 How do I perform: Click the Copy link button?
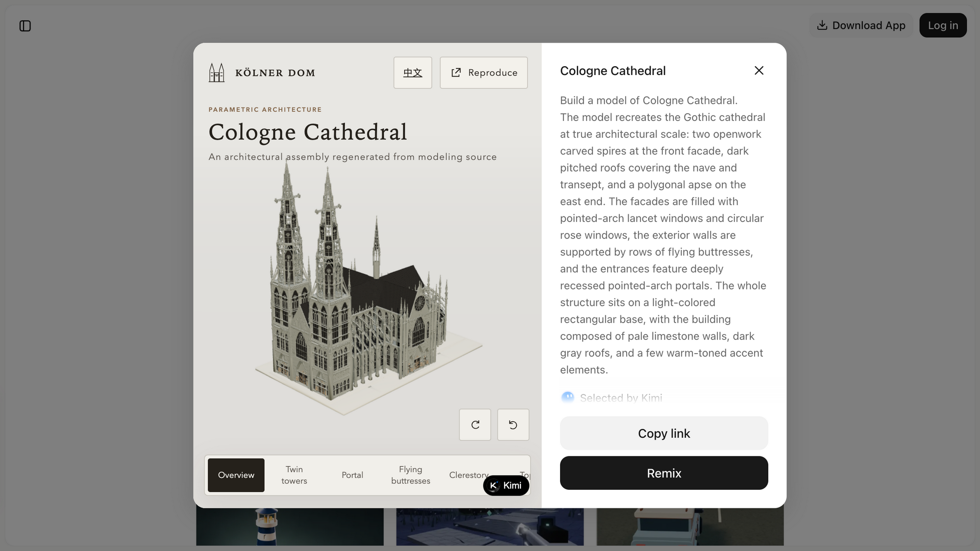click(664, 433)
